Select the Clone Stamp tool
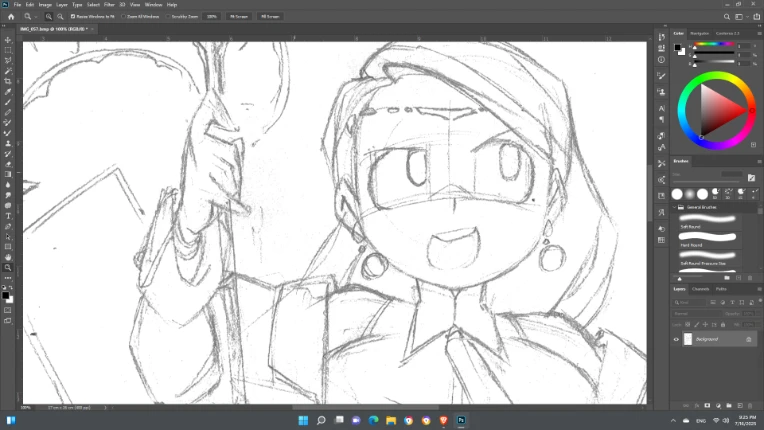This screenshot has height=430, width=764. (x=8, y=143)
